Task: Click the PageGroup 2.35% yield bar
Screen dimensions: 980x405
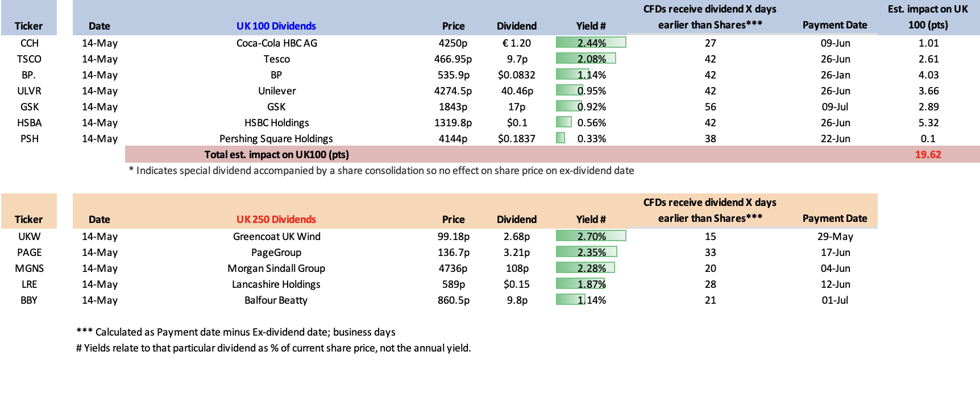Action: (x=587, y=252)
